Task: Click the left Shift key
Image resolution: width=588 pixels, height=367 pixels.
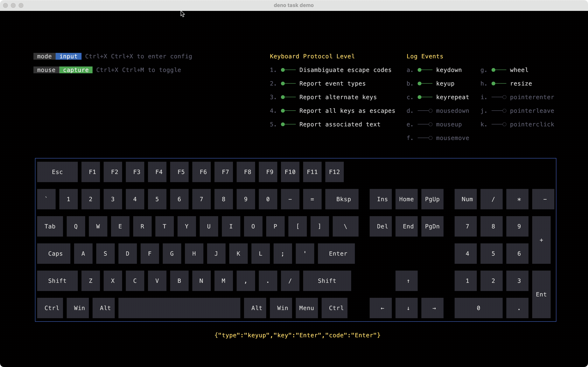Action: 57,280
